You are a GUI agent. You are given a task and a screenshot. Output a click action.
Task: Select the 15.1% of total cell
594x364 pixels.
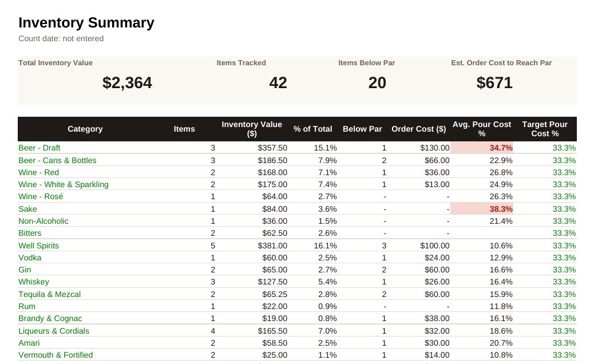pyautogui.click(x=326, y=148)
